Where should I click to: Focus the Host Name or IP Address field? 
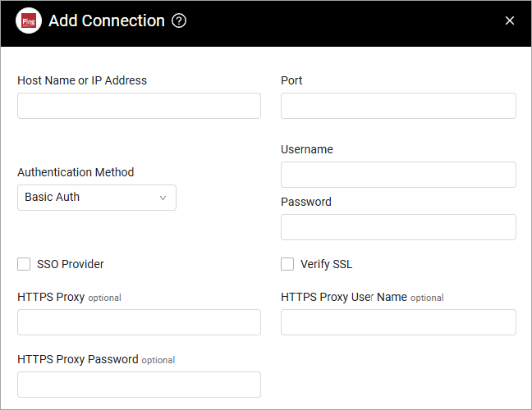[x=139, y=106]
